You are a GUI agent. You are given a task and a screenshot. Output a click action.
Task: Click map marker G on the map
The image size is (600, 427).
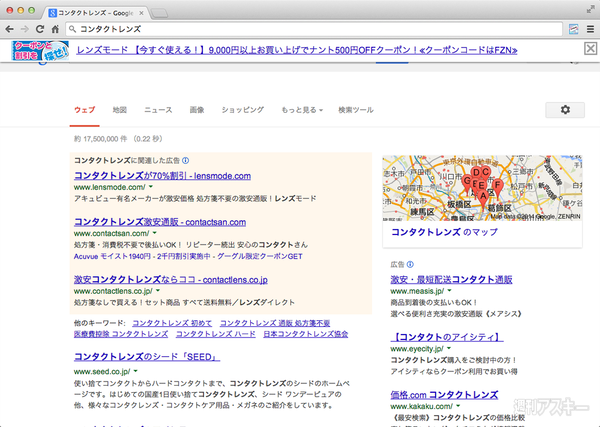(467, 183)
